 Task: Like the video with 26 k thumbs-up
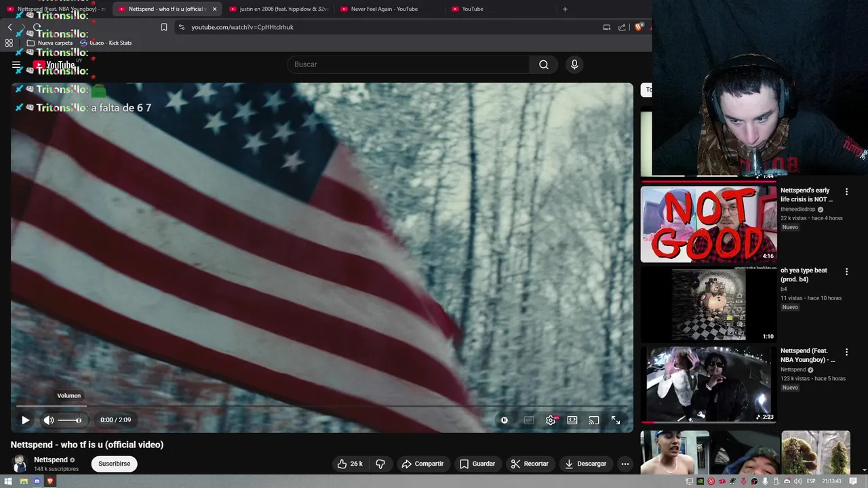click(x=351, y=464)
